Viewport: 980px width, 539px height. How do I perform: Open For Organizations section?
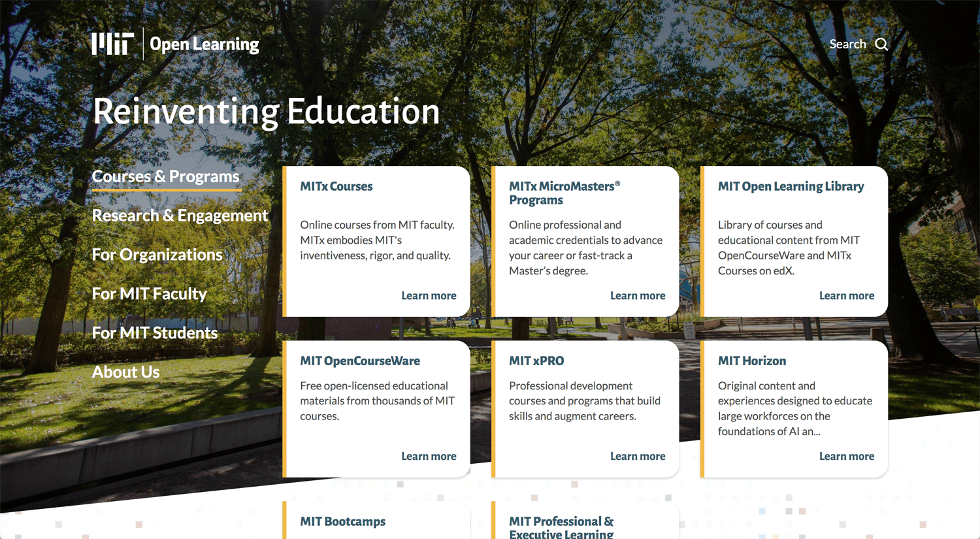point(157,255)
